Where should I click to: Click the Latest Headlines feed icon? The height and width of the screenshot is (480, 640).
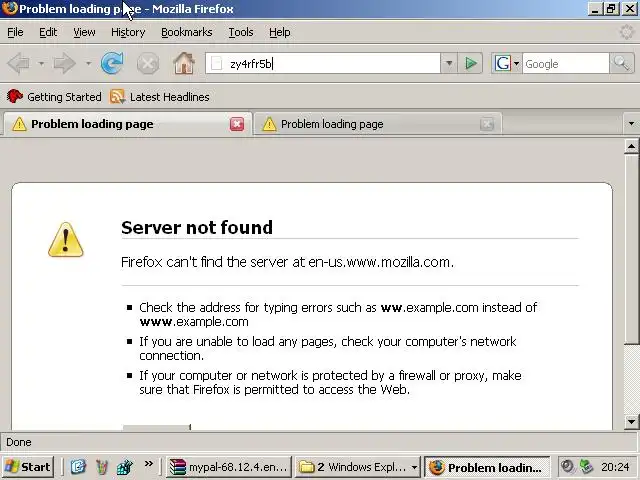(x=118, y=97)
